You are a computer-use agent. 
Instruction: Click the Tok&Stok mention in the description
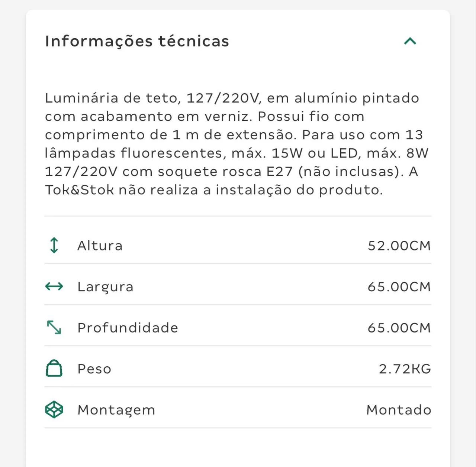pyautogui.click(x=78, y=189)
